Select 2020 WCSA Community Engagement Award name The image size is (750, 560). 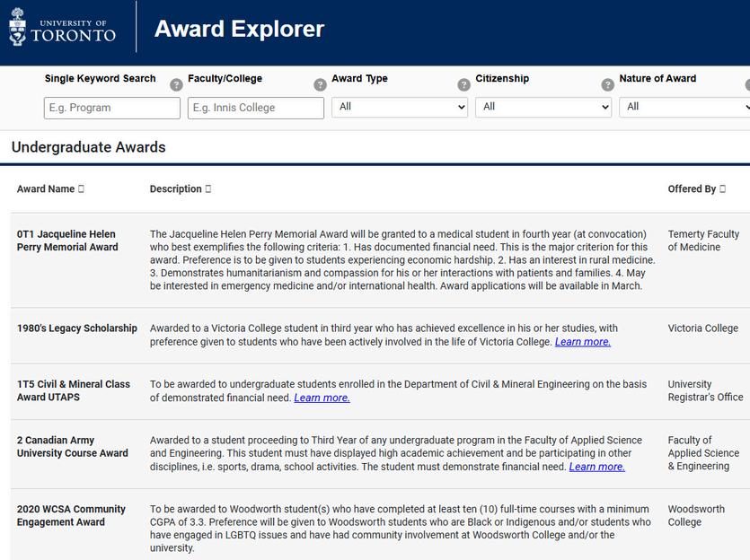pyautogui.click(x=71, y=515)
